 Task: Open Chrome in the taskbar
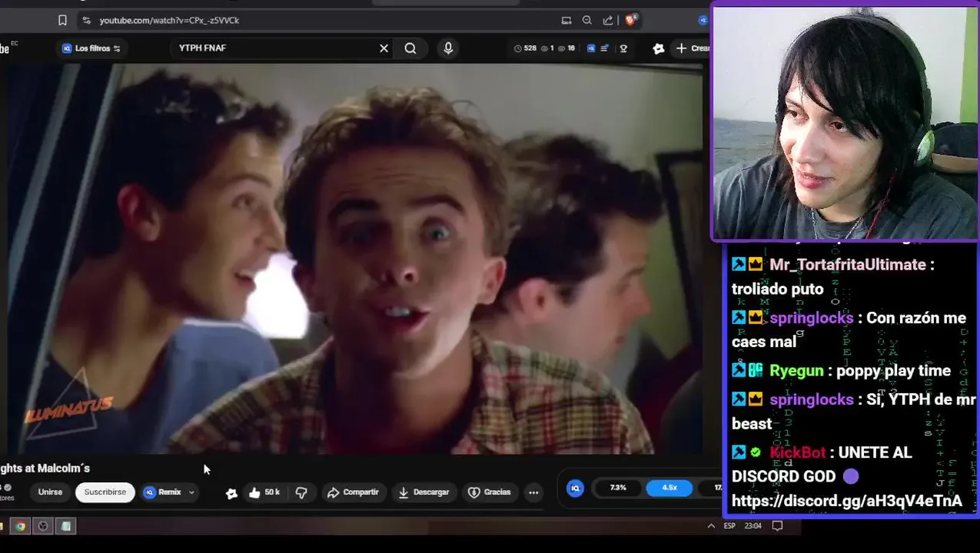click(x=20, y=526)
